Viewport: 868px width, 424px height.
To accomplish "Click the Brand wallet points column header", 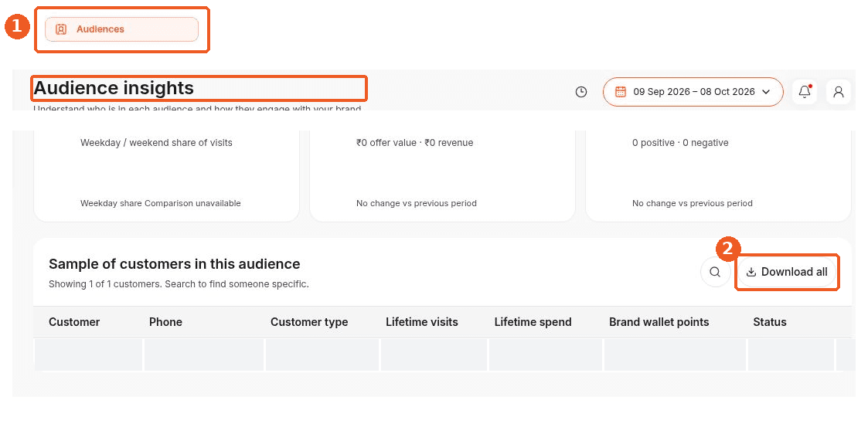I will pyautogui.click(x=659, y=322).
